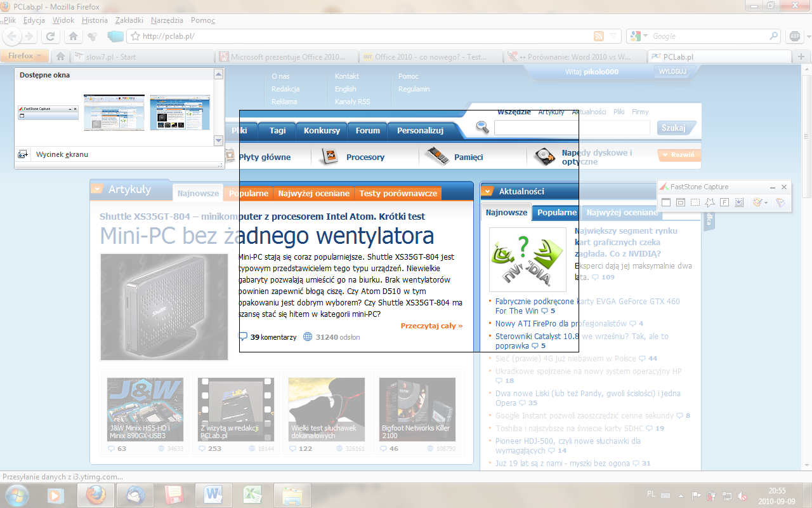The height and width of the screenshot is (508, 812).
Task: Select FastStone capture window/object tool icon
Action: tap(680, 203)
